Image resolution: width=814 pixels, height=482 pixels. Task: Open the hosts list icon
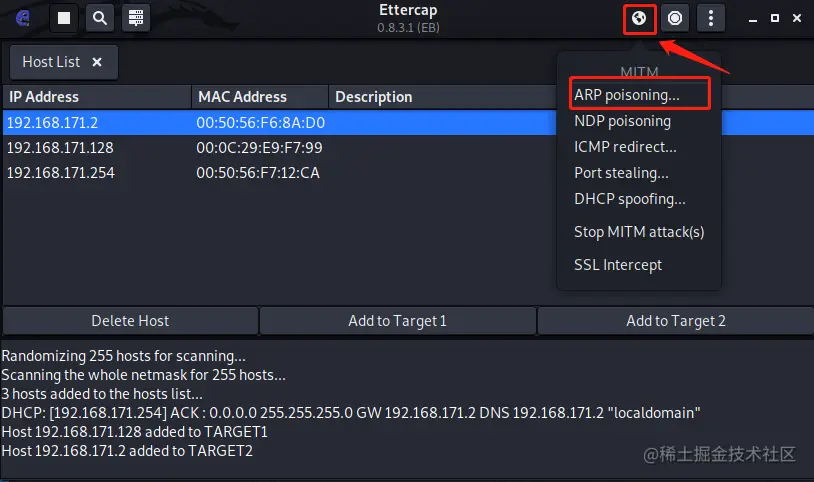[x=136, y=18]
